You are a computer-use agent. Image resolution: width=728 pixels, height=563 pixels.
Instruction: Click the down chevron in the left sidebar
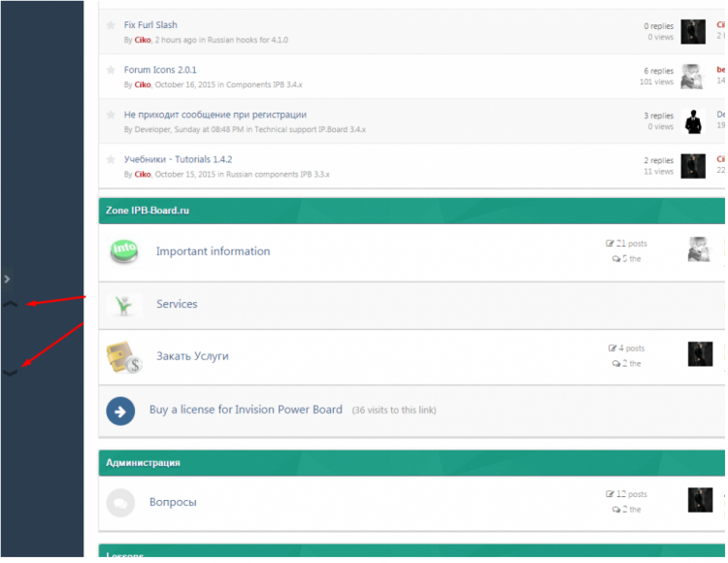11,371
